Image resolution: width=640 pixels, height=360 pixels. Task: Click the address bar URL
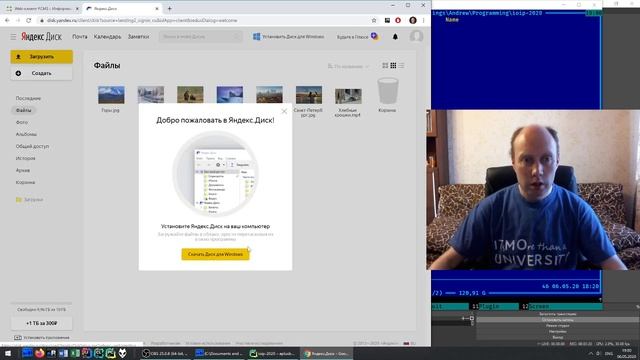click(142, 20)
